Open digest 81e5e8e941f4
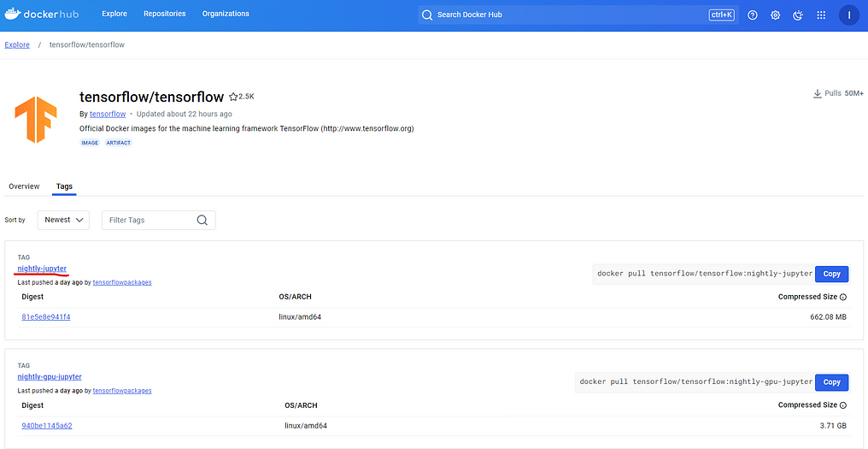 coord(46,317)
